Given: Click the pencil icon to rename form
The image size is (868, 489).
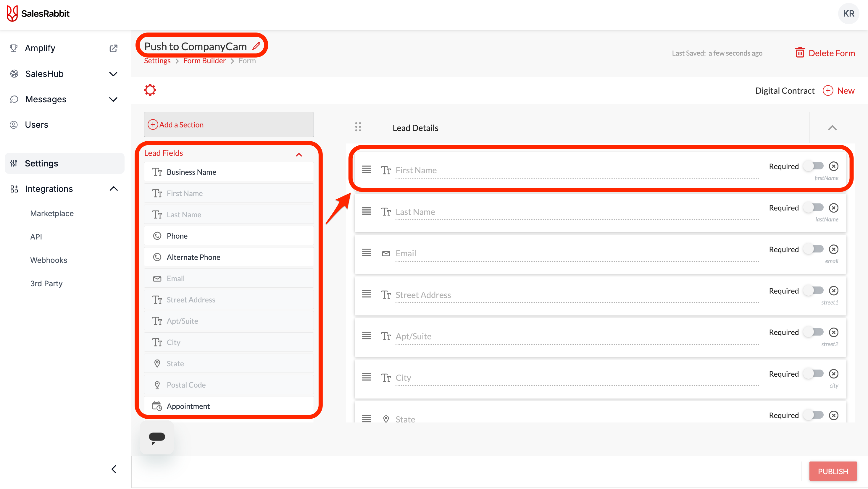Looking at the screenshot, I should (x=256, y=46).
